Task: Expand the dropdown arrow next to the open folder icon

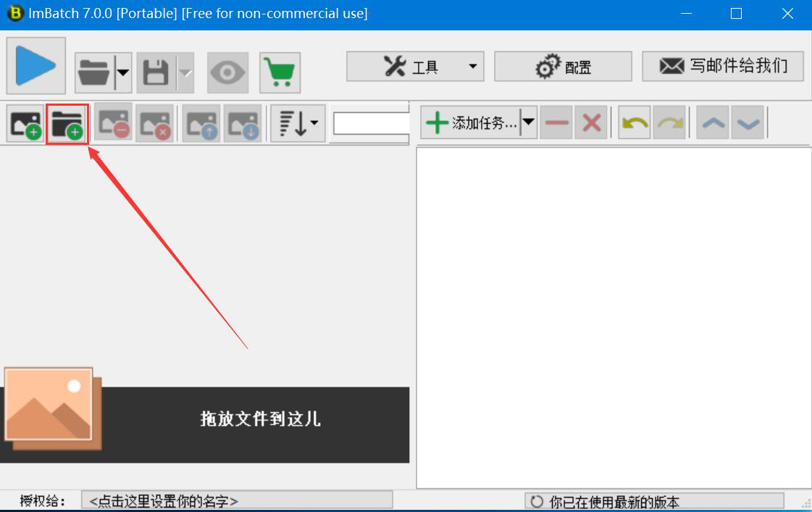Action: click(123, 72)
